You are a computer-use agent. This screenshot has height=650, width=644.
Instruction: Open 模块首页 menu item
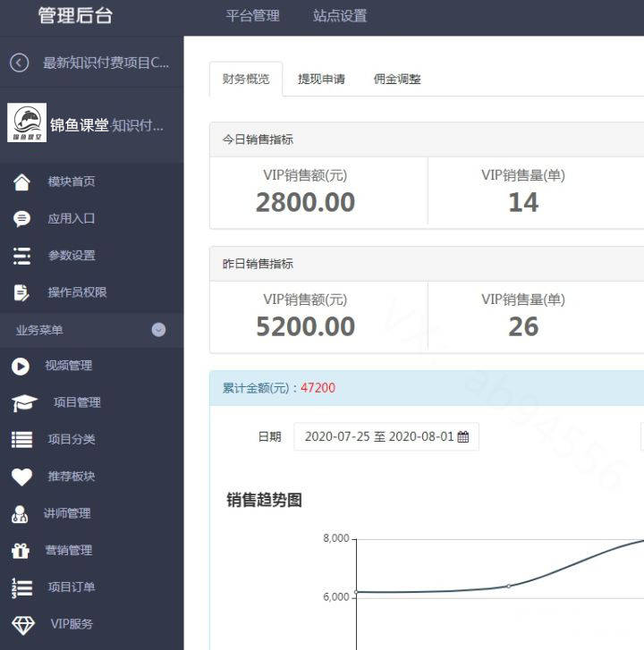point(72,181)
